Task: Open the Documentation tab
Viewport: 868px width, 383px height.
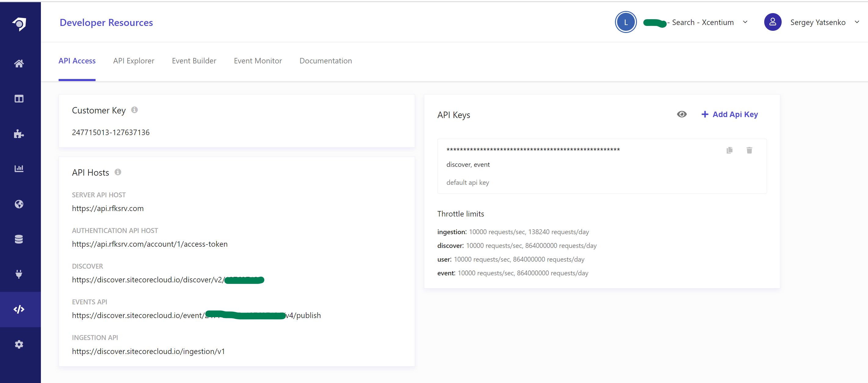Action: point(325,61)
